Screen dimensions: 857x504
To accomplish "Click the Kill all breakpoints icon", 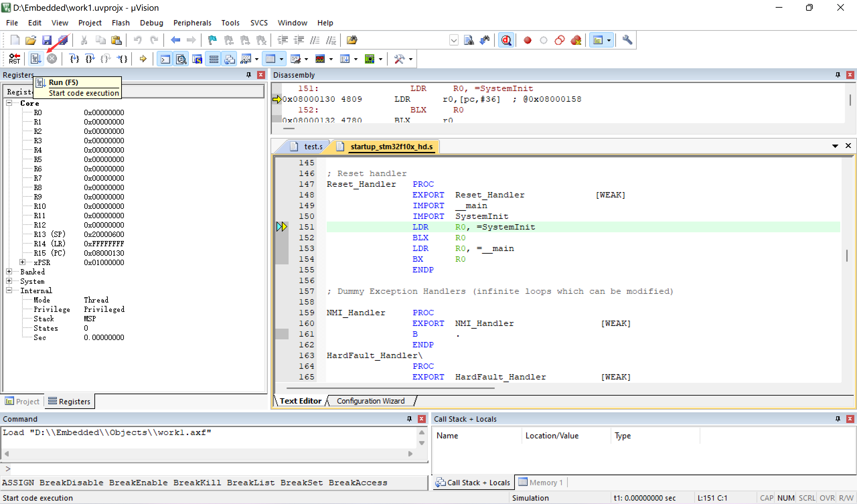I will point(576,40).
